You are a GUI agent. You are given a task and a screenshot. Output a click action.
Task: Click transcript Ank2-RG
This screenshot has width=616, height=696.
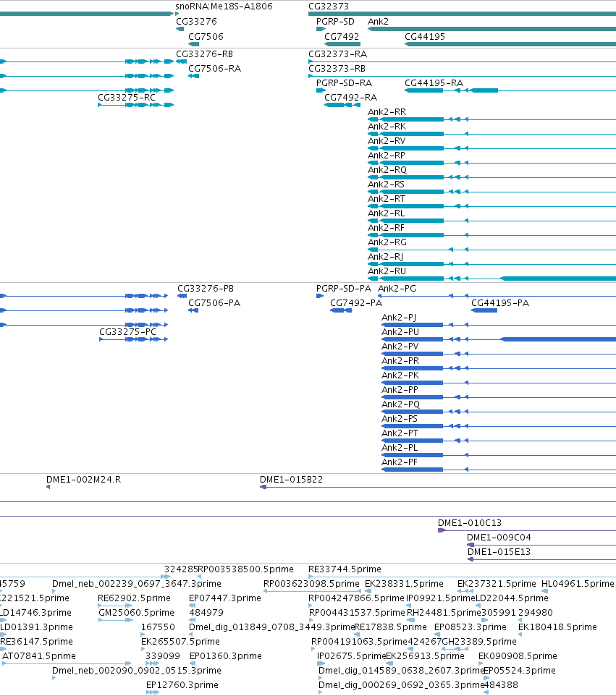[387, 242]
